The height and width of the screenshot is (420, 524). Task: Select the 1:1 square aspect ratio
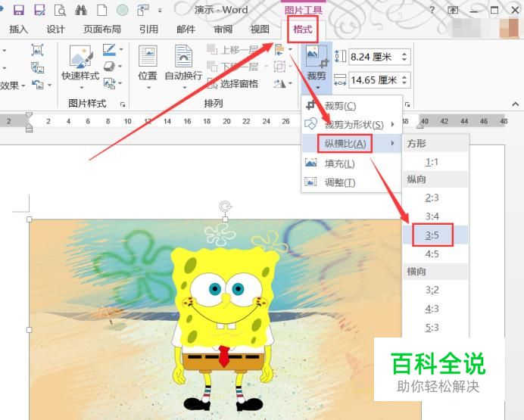pos(435,162)
